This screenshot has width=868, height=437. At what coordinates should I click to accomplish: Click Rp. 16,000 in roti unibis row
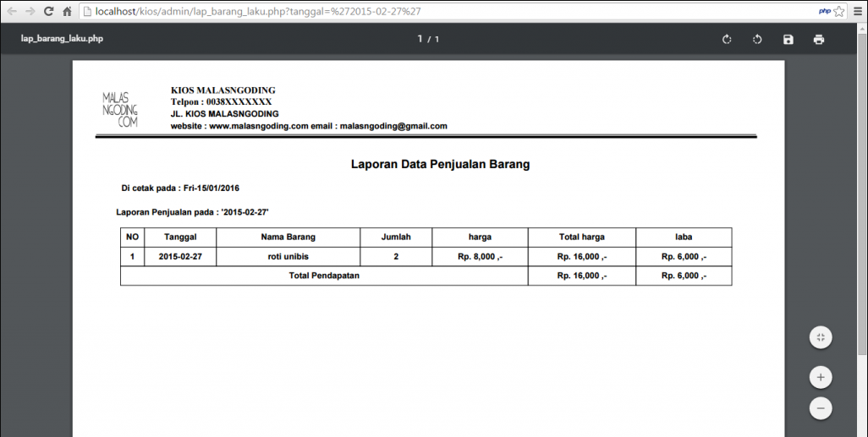[582, 257]
